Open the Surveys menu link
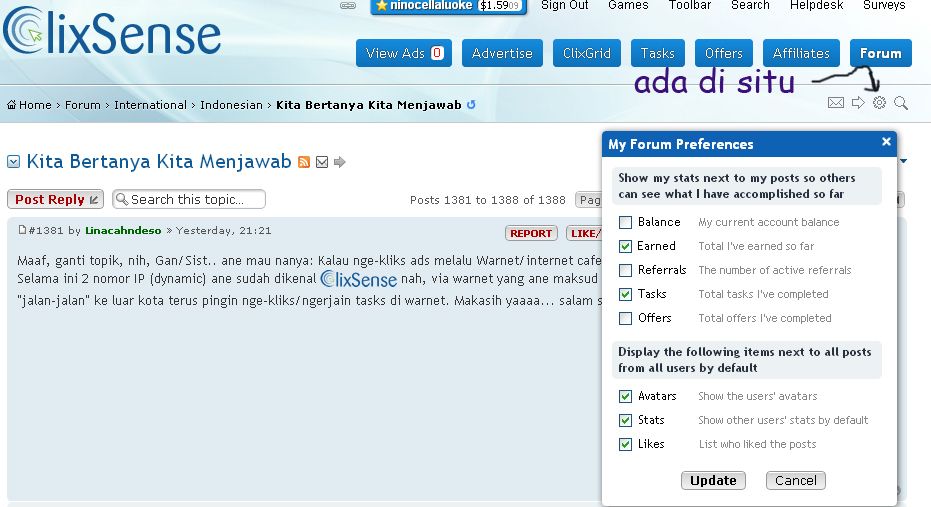Image resolution: width=931 pixels, height=507 pixels. click(x=884, y=5)
